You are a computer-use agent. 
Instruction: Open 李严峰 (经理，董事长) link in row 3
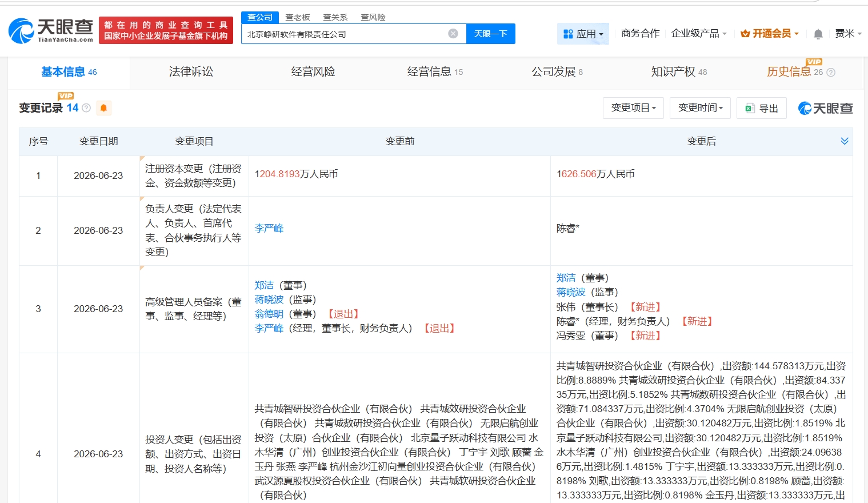(x=269, y=328)
